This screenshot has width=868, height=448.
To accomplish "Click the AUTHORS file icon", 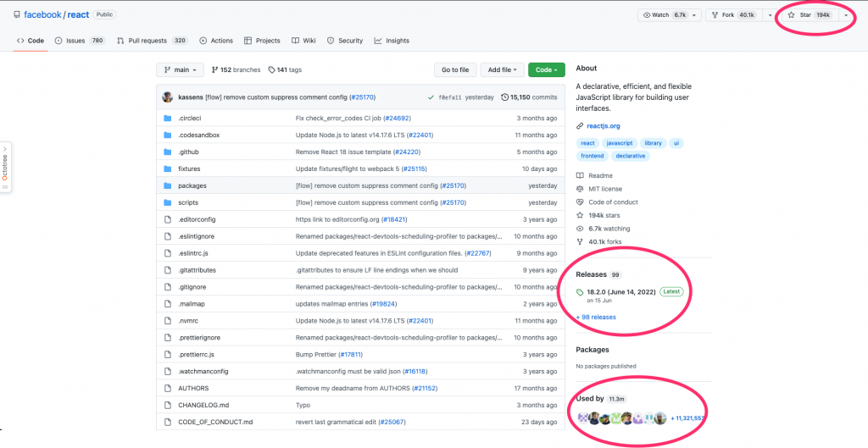I will [x=168, y=388].
